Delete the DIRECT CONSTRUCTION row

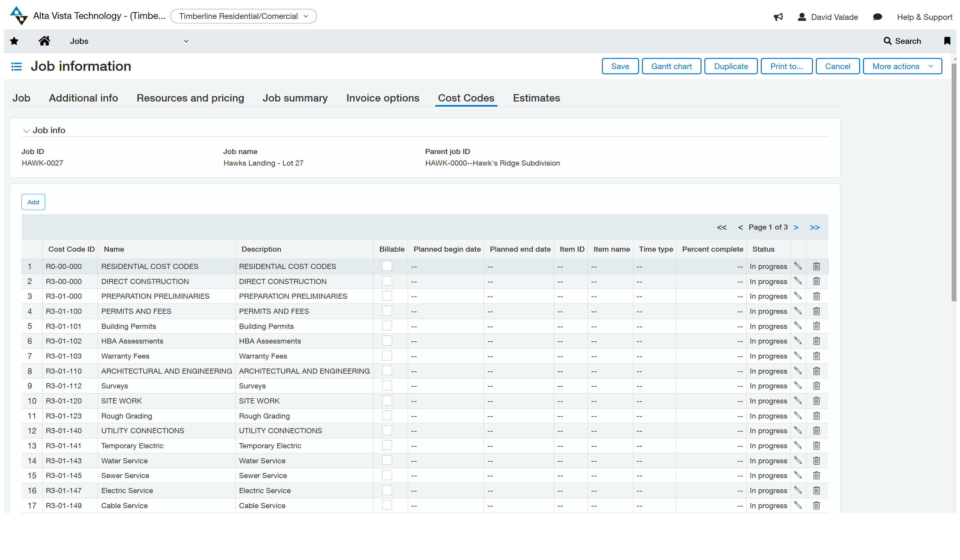(x=816, y=281)
